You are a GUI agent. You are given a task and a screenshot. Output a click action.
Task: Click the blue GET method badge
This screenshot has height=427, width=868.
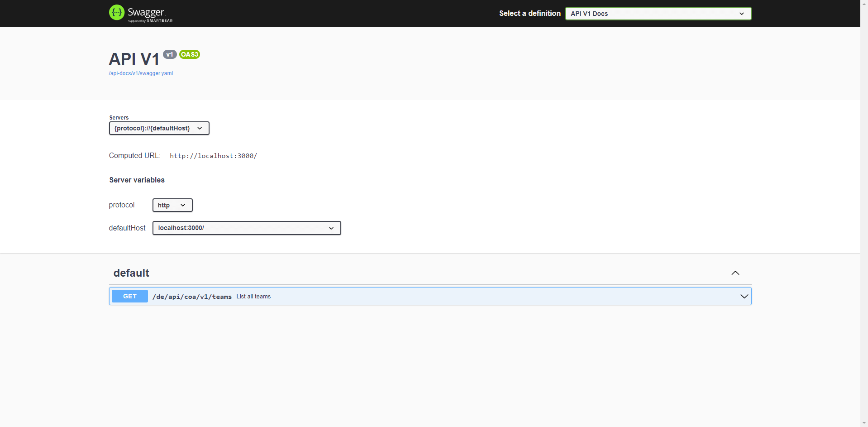[129, 296]
